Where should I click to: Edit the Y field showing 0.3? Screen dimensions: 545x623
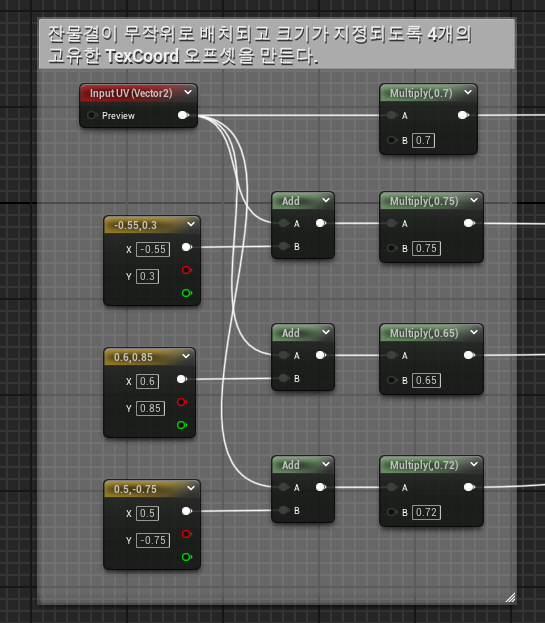click(x=147, y=276)
